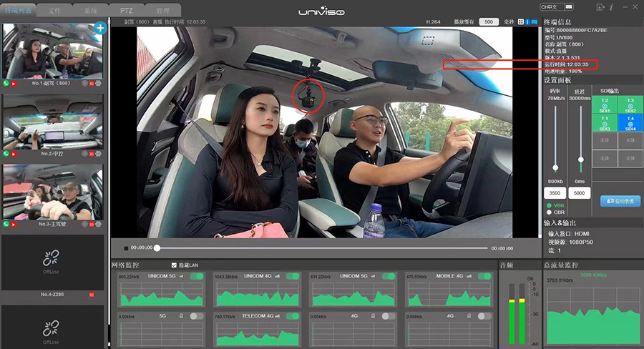This screenshot has height=349, width=644.
Task: Click gray circle icon beside No.1-副驾 label
Action: (84, 84)
